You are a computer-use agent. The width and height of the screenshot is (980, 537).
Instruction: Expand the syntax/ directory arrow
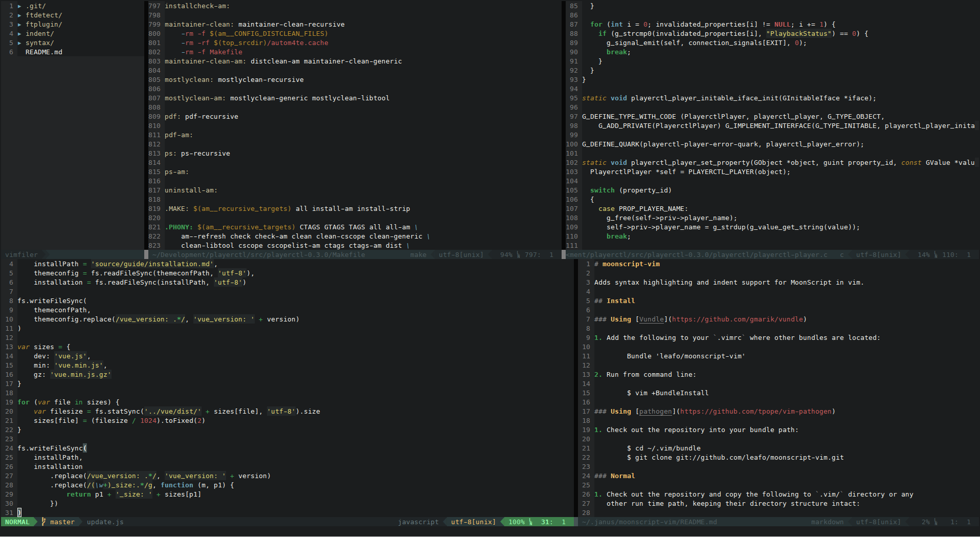click(19, 43)
